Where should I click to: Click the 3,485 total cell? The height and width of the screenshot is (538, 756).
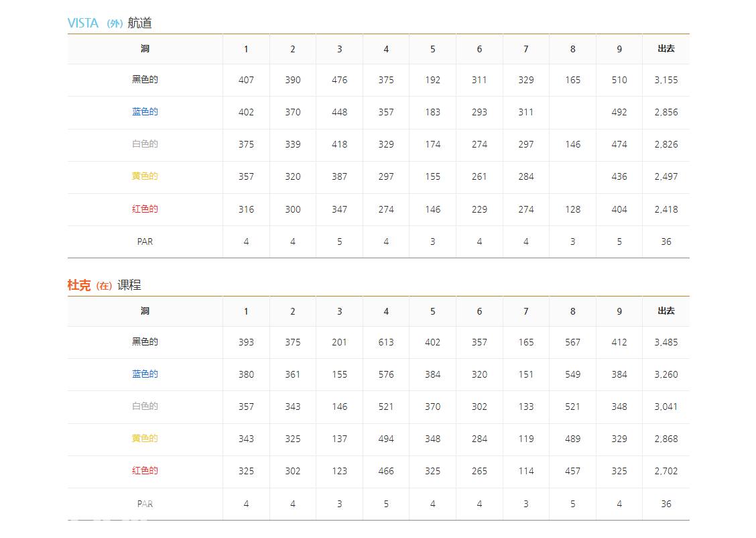pos(666,342)
